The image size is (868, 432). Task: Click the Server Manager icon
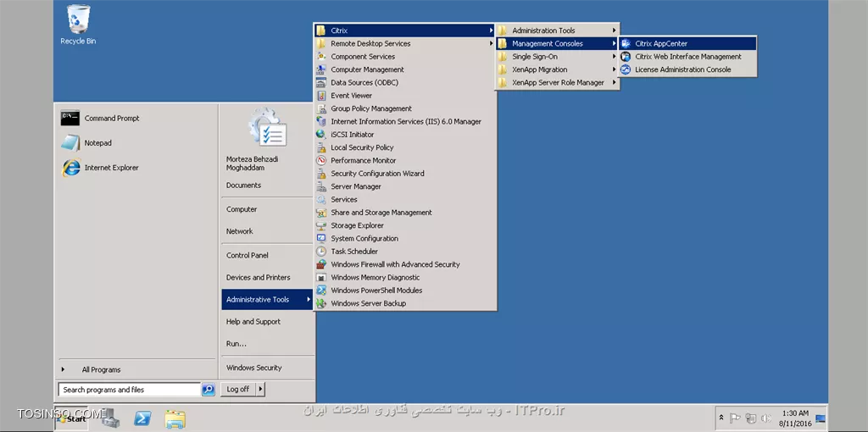(321, 186)
